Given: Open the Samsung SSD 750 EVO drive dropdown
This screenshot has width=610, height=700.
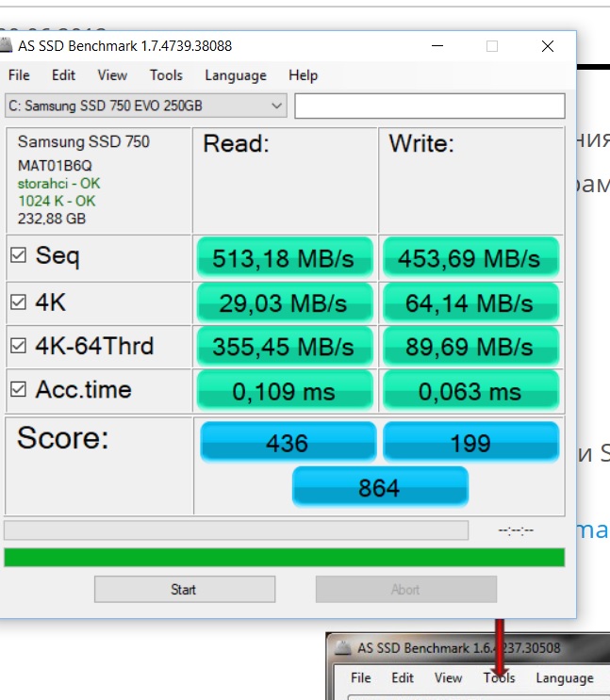Looking at the screenshot, I should pos(146,106).
